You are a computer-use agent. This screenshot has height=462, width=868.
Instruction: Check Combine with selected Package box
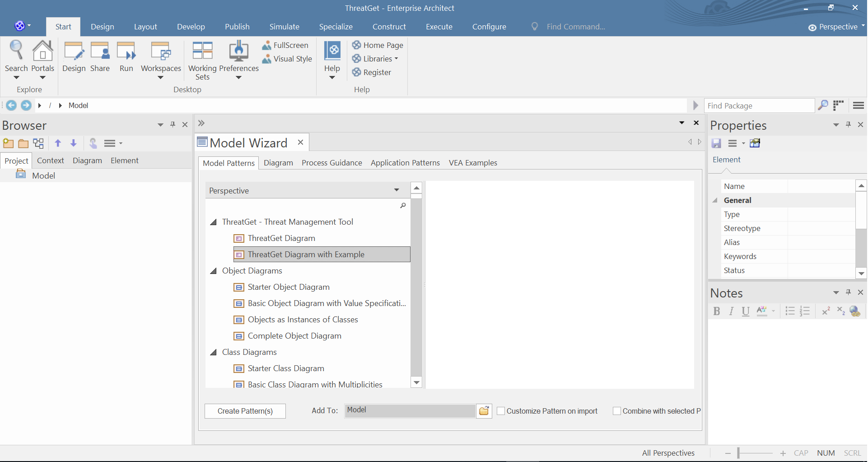point(617,411)
